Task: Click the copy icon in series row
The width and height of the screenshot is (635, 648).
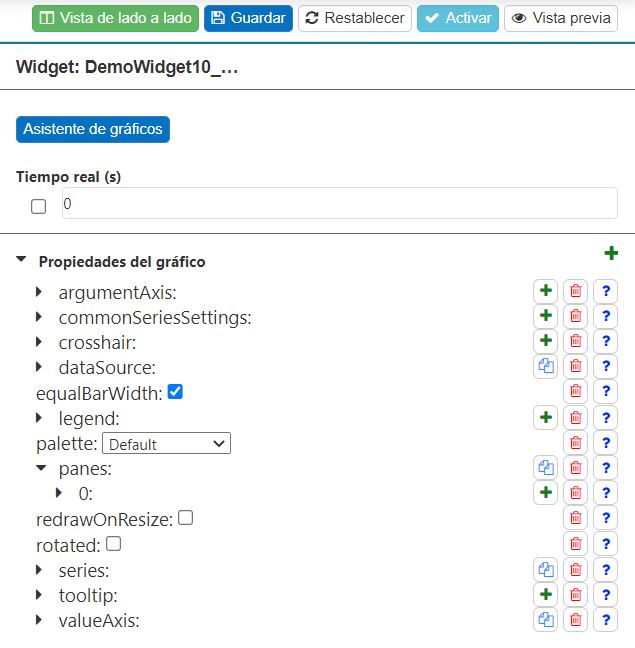Action: click(x=546, y=569)
